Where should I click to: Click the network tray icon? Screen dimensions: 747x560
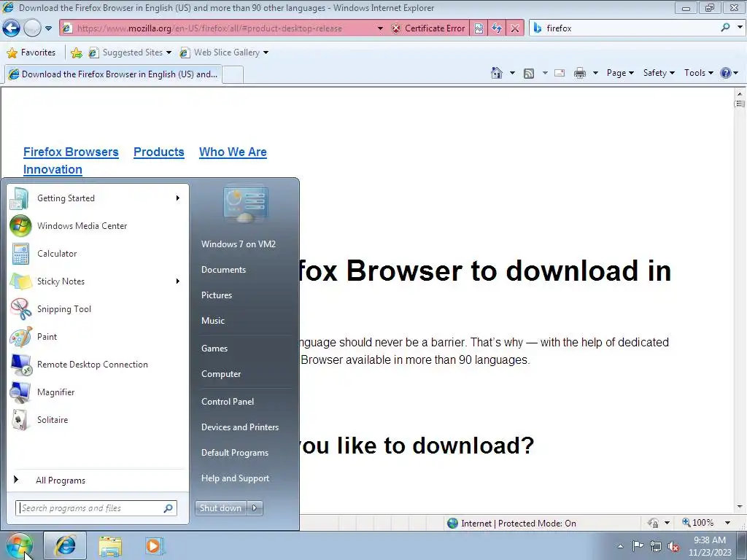click(656, 546)
